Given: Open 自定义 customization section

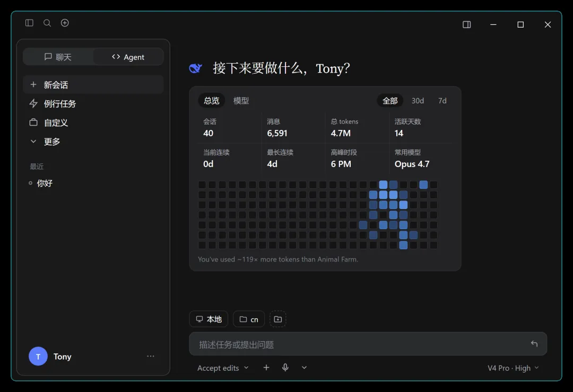Looking at the screenshot, I should [x=93, y=123].
